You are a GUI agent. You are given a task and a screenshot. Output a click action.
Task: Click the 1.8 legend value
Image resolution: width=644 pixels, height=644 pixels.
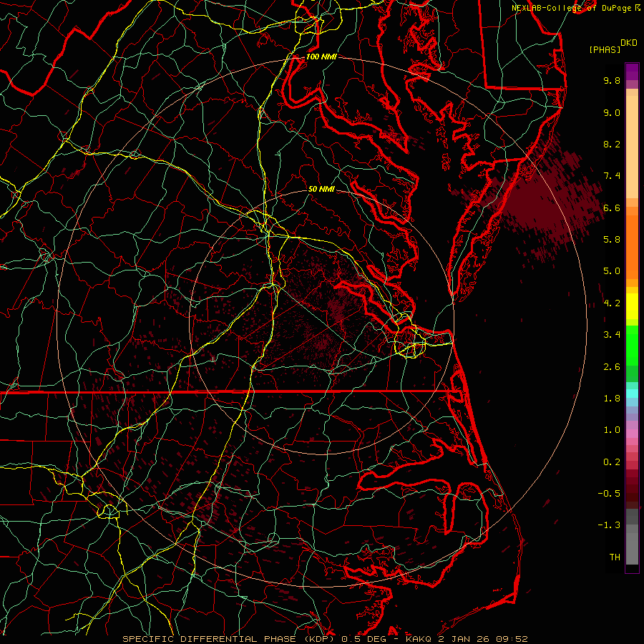click(x=612, y=399)
